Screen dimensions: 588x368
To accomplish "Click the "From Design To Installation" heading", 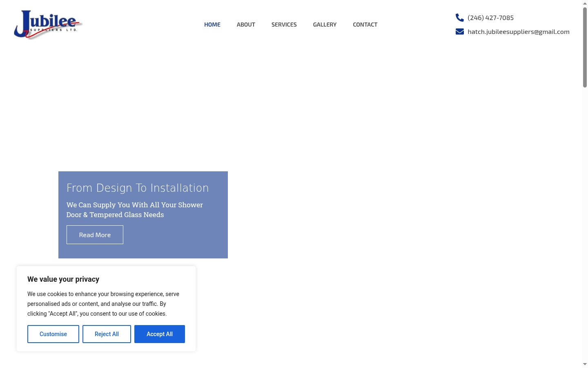I will [138, 188].
